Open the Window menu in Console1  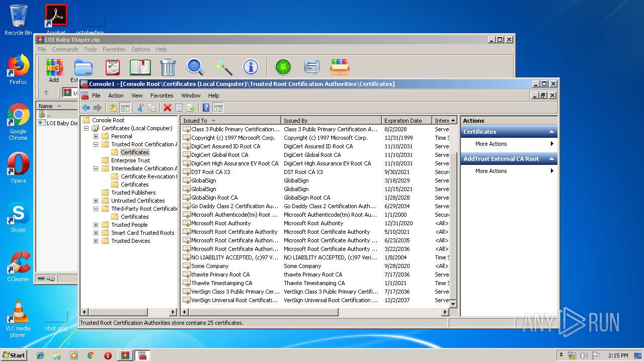pos(191,96)
